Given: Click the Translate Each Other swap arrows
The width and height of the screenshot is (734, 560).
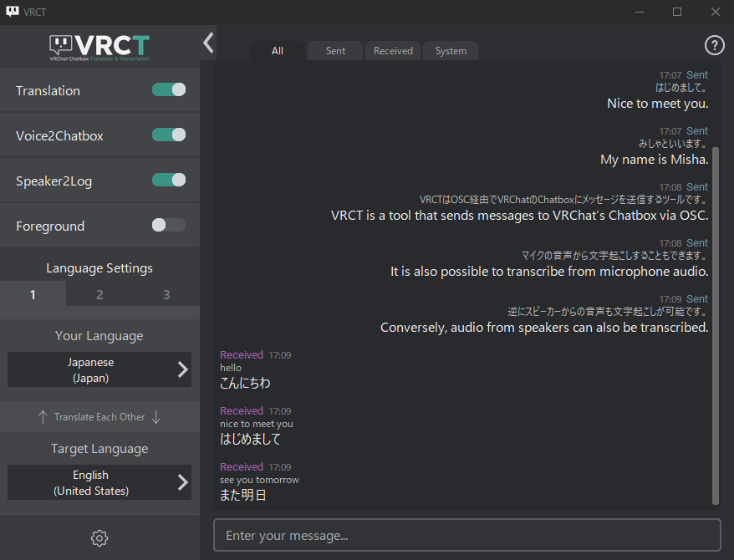Looking at the screenshot, I should pos(99,416).
